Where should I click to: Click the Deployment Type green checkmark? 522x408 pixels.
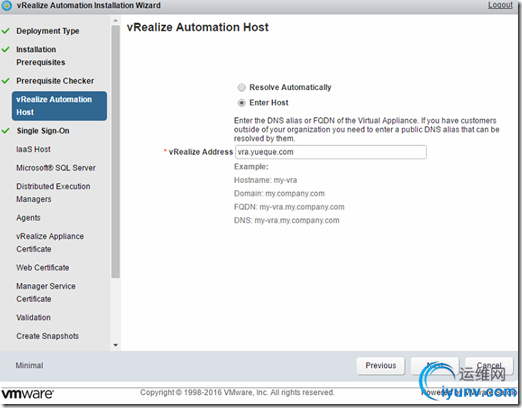click(x=5, y=31)
